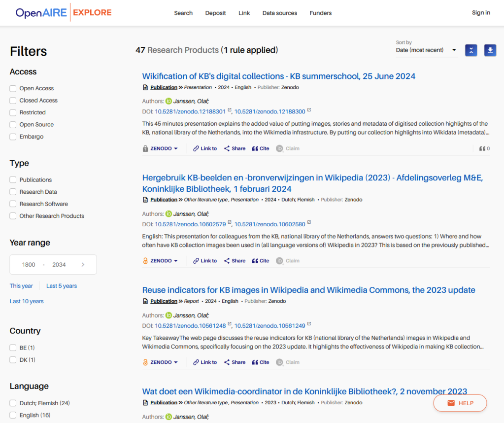Click Link to in the Wikification result
Screen dimensions: 504x423
tap(205, 148)
